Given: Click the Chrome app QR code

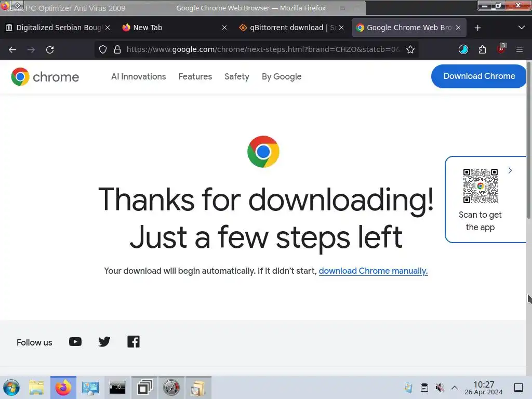Looking at the screenshot, I should point(481,186).
